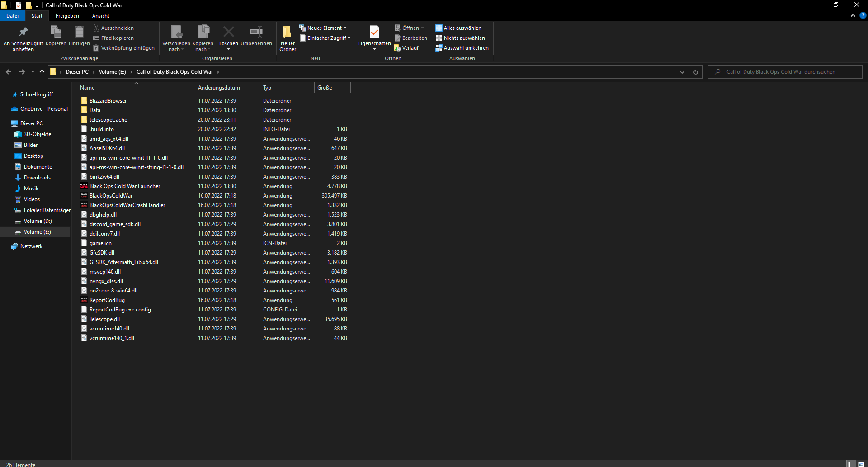This screenshot has width=868, height=467.
Task: Click Ausschneiden scissors command
Action: [x=113, y=28]
